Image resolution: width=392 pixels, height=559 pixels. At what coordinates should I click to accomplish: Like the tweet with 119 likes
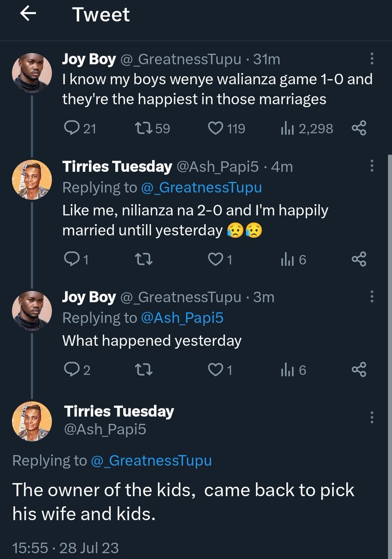226,128
